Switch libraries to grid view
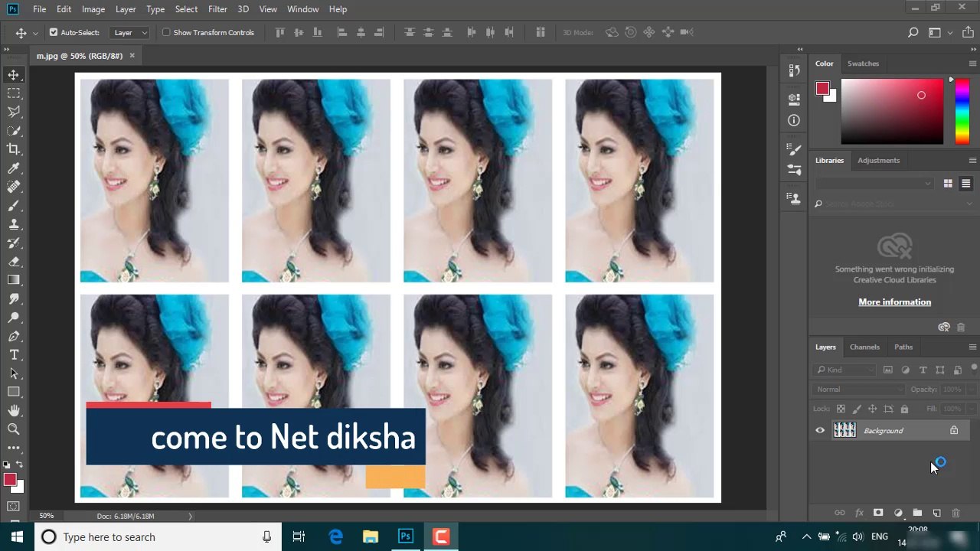 tap(948, 184)
